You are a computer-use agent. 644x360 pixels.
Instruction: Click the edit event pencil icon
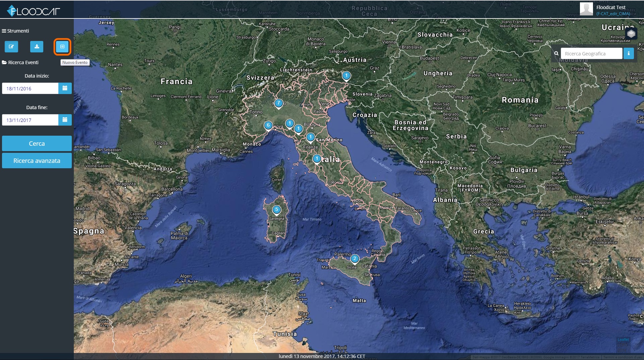click(11, 47)
